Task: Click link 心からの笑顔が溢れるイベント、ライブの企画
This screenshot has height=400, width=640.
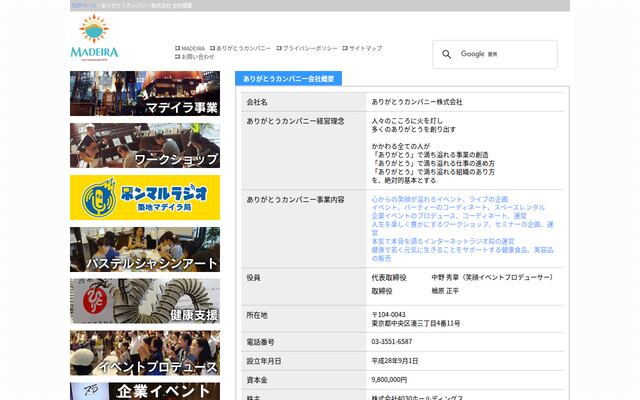Action: (x=440, y=199)
